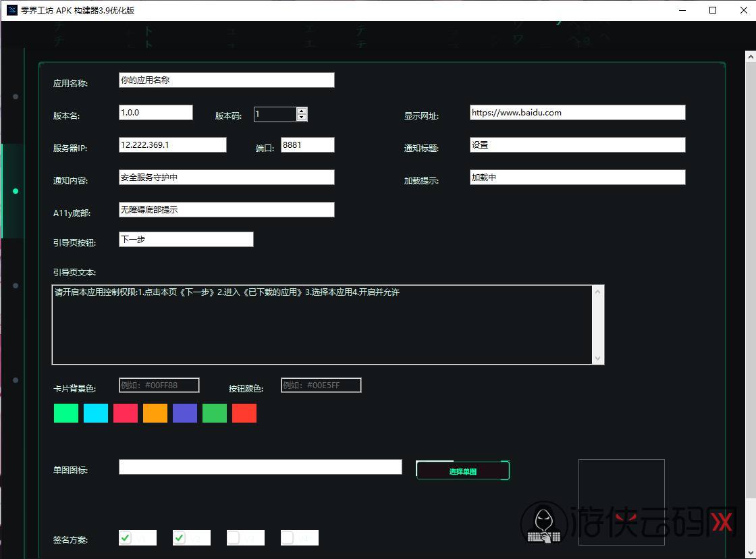Click the highlighted green sidebar dot

[x=16, y=191]
